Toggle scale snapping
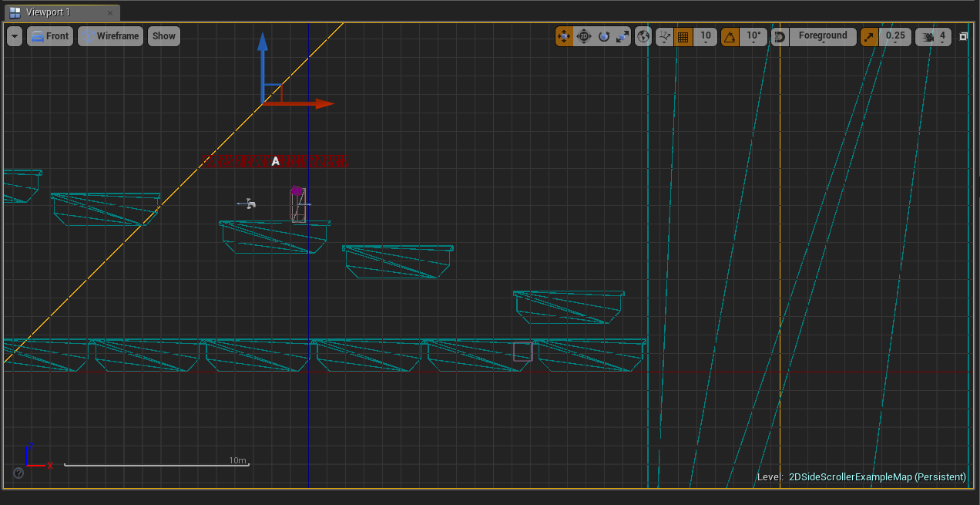The width and height of the screenshot is (980, 505). (871, 36)
